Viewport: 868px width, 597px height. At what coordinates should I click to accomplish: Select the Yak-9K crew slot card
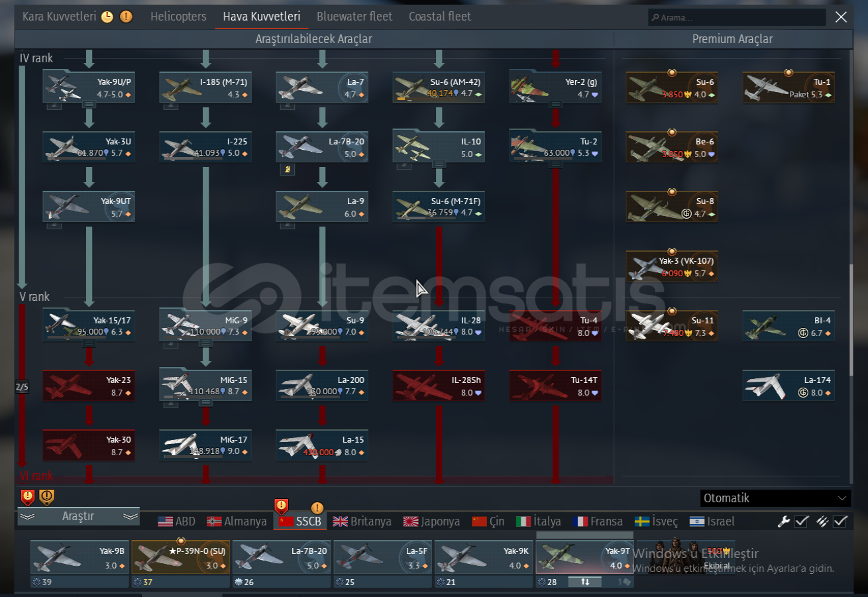coord(484,557)
